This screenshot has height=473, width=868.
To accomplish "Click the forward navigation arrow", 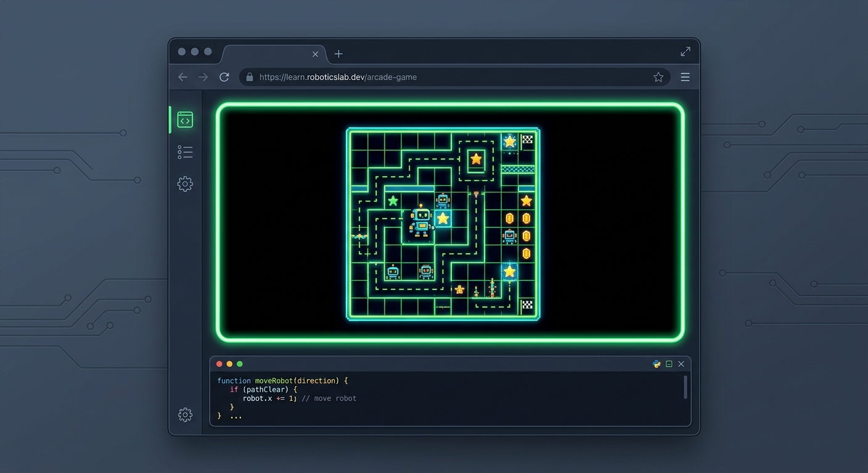I will click(x=203, y=76).
